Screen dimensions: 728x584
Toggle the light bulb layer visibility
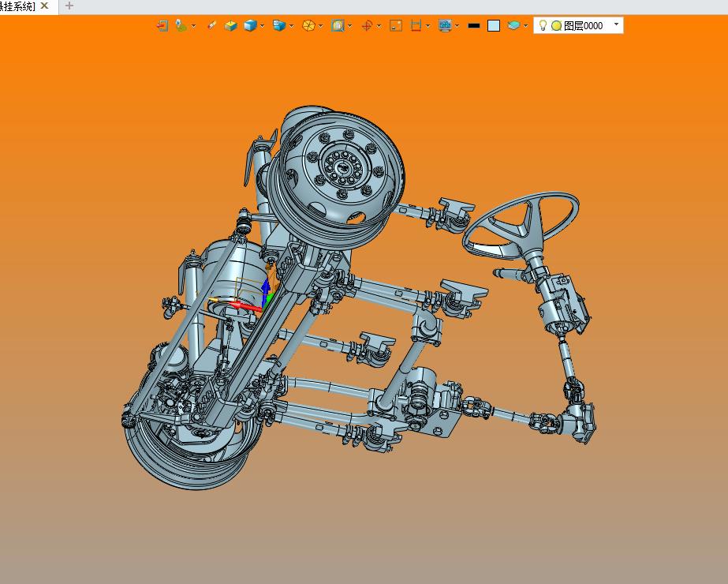[543, 25]
